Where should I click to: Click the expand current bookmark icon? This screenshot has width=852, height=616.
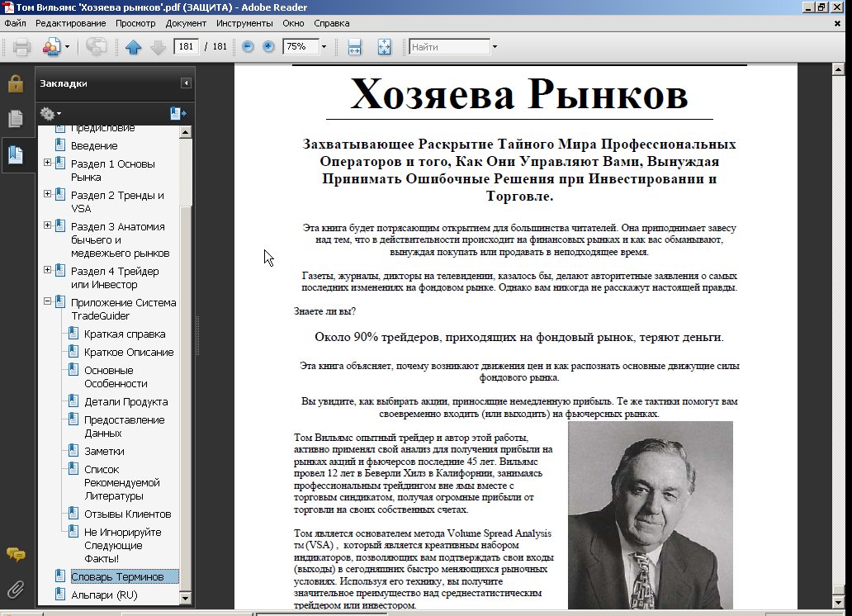177,114
